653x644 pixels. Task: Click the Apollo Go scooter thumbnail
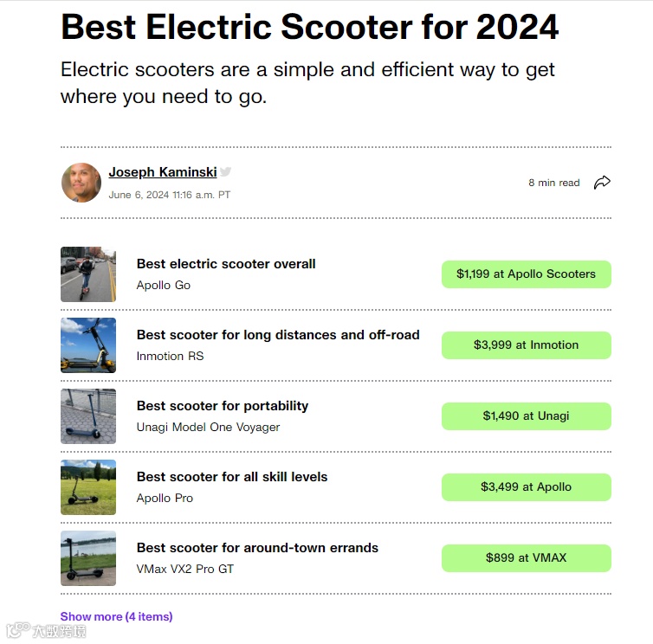(88, 274)
